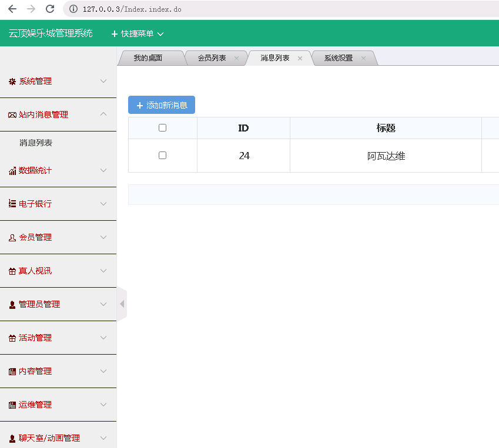The image size is (499, 448).
Task: Check the checkbox for message ID 24
Action: click(162, 155)
